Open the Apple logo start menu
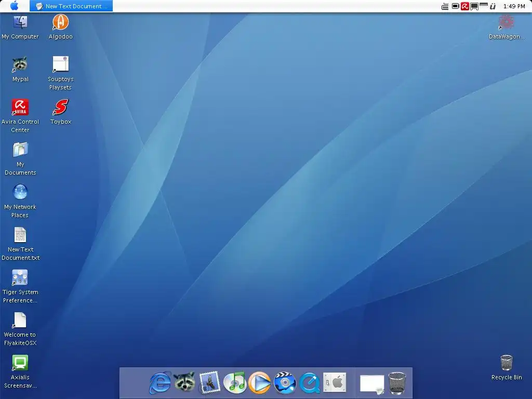The image size is (532, 399). point(15,6)
